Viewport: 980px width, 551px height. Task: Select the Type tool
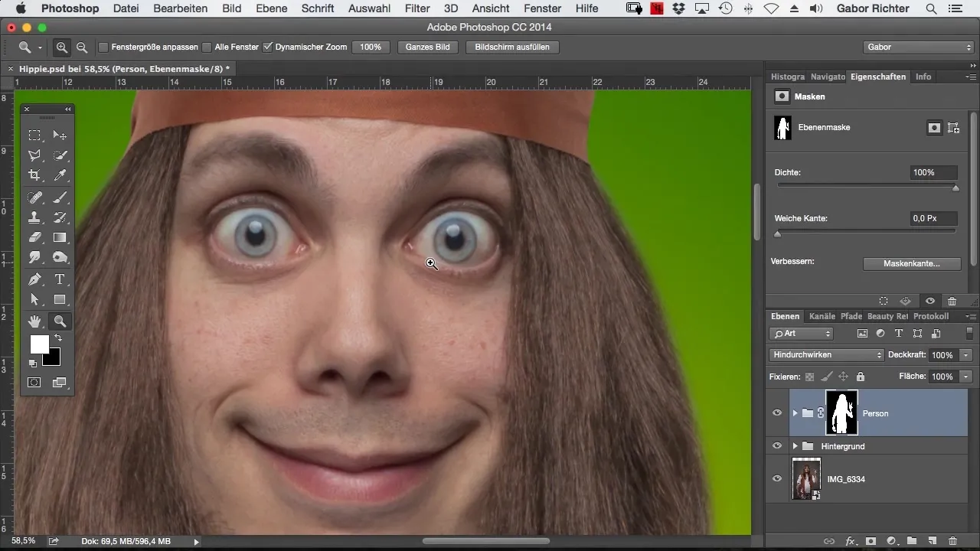click(x=60, y=279)
